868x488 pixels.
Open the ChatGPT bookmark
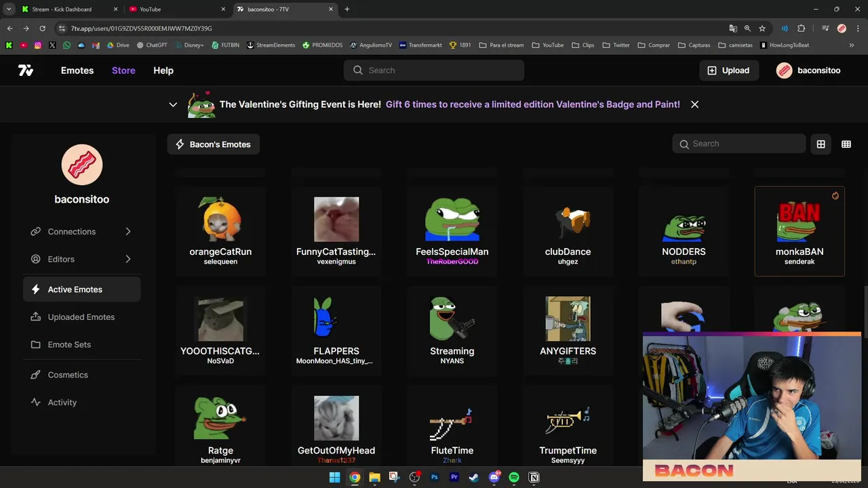(x=152, y=45)
